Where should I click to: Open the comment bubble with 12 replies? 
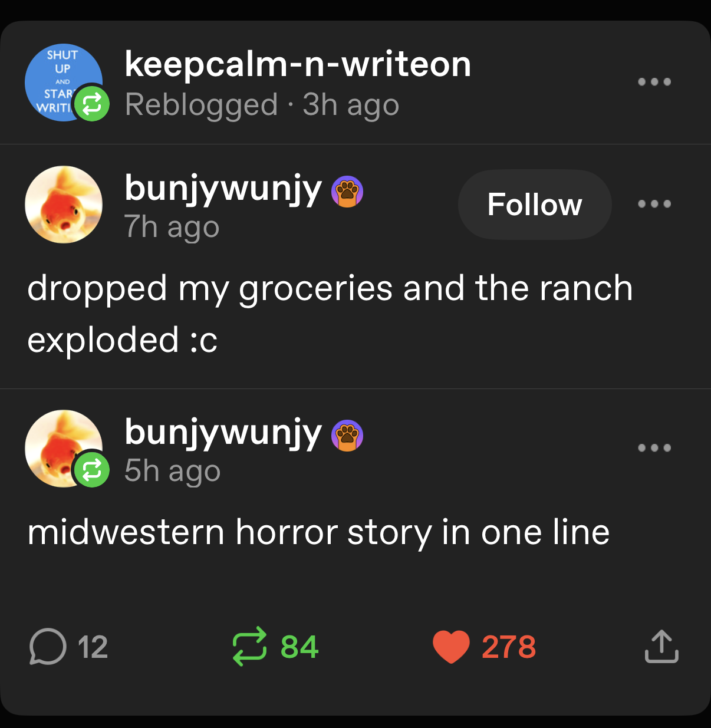point(48,647)
